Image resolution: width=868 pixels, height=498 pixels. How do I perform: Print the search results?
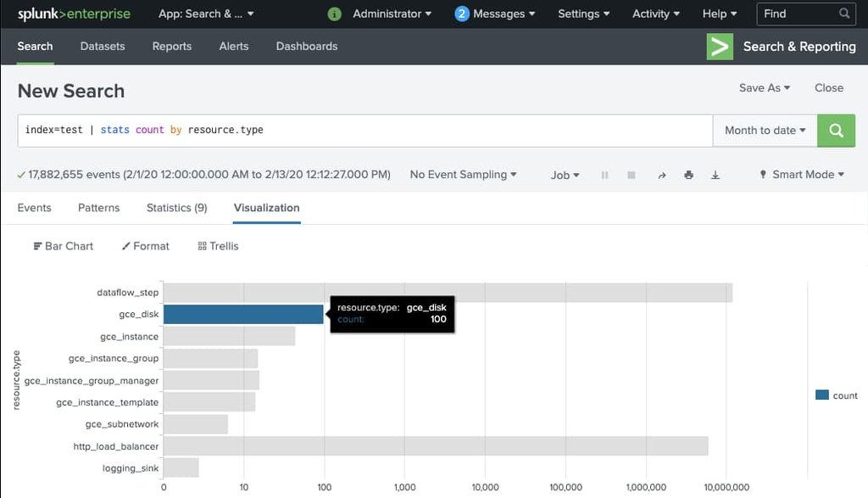point(688,175)
